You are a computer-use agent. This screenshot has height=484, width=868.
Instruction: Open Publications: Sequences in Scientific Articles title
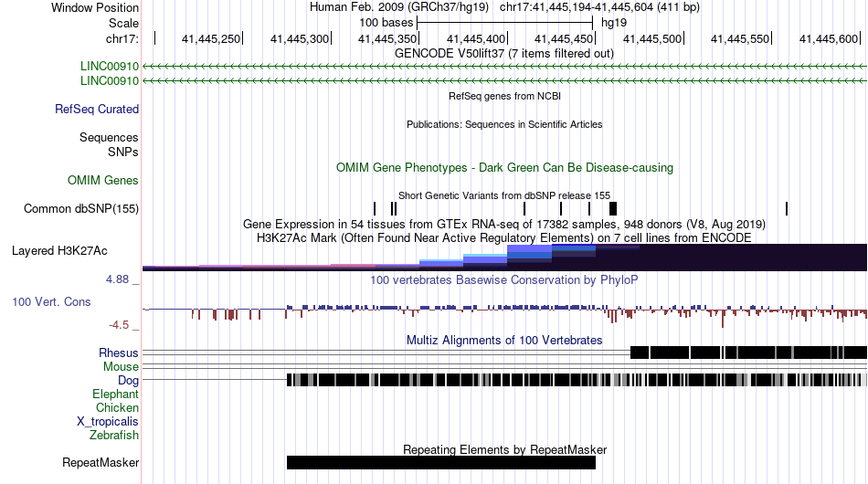click(504, 124)
